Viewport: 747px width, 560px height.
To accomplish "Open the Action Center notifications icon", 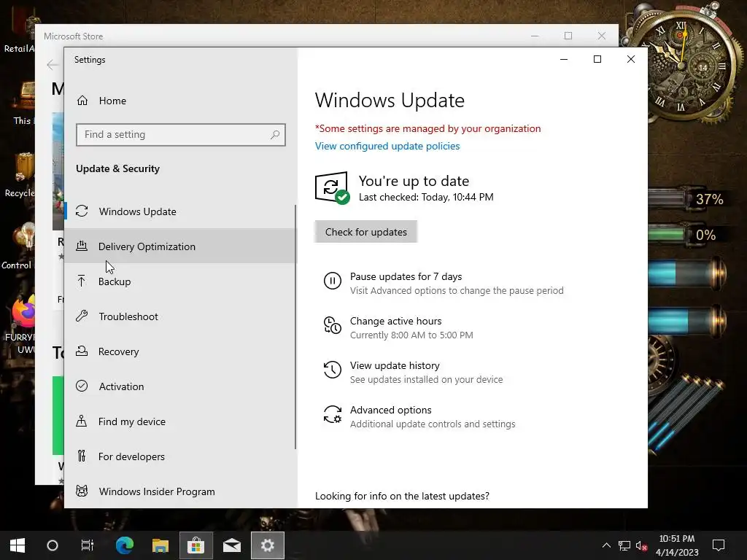I will [719, 545].
